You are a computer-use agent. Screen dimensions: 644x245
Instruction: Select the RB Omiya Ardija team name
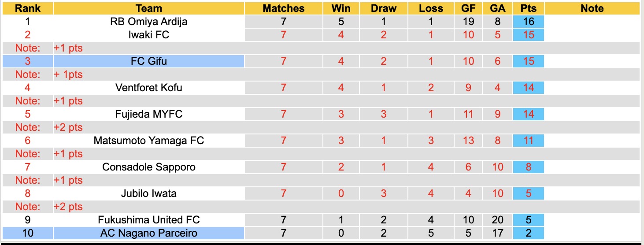[149, 22]
